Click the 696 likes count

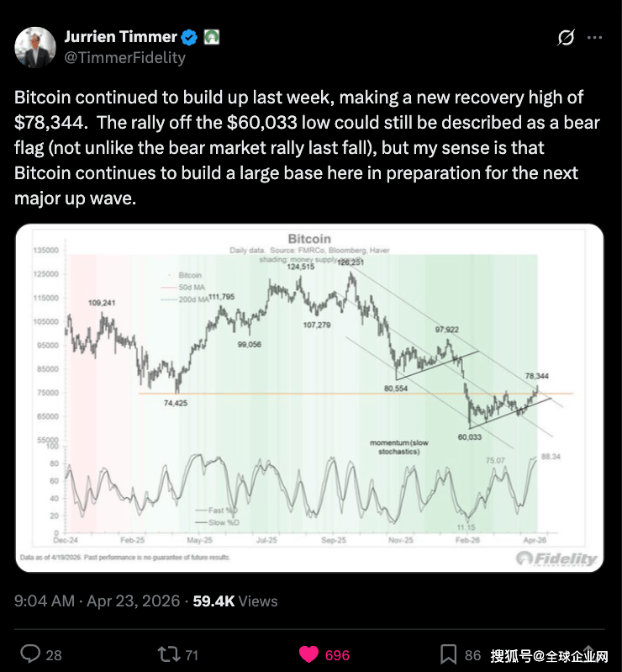pyautogui.click(x=337, y=654)
